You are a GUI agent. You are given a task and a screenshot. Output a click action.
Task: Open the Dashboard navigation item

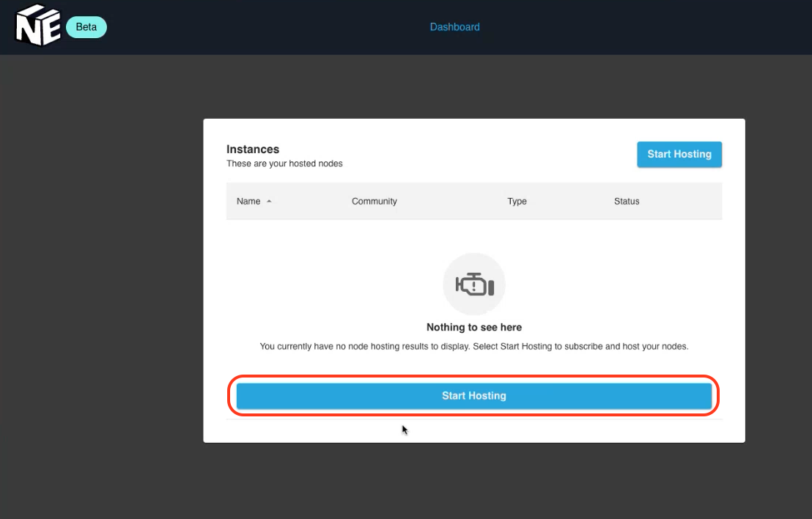(x=454, y=26)
